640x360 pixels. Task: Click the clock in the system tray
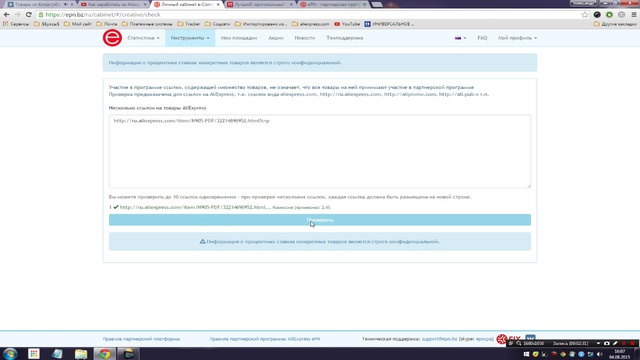click(619, 354)
